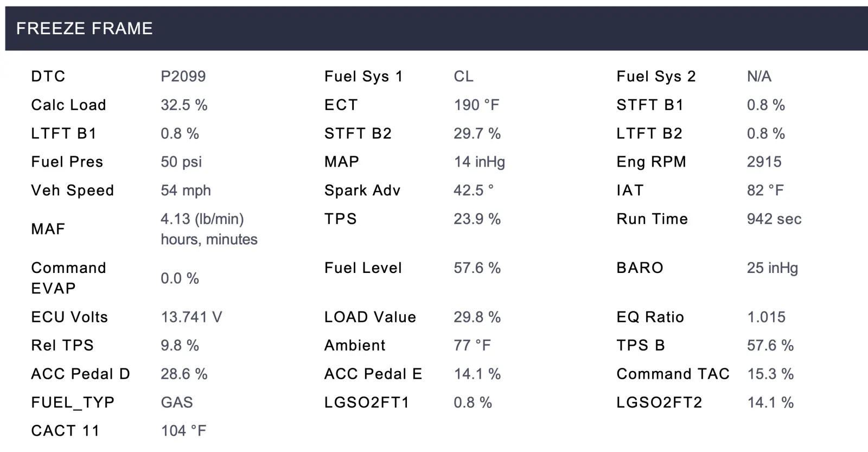Viewport: 868px width, 452px height.
Task: Select the STFT B2 value 29.7 %
Action: (x=477, y=133)
